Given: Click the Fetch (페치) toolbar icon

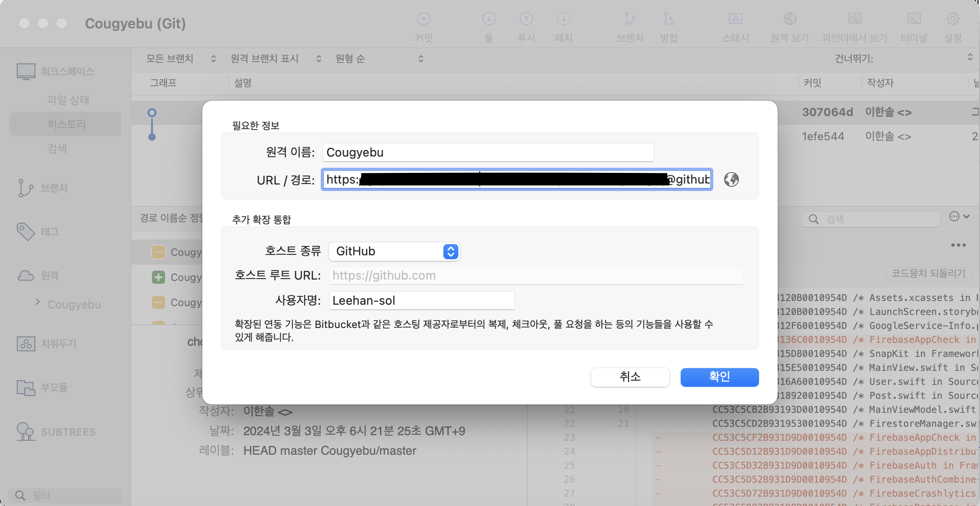Looking at the screenshot, I should point(563,19).
